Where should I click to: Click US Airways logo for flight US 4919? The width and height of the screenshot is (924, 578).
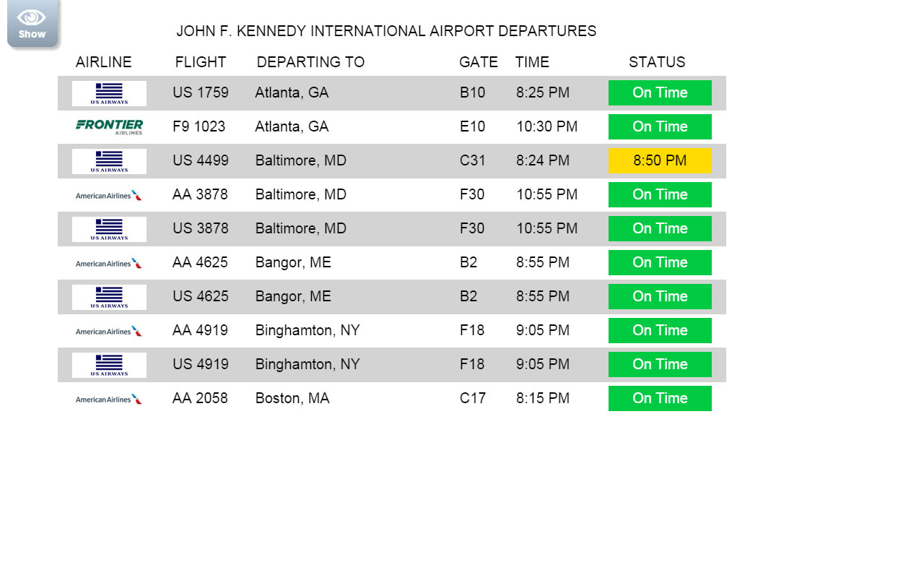[x=109, y=365]
